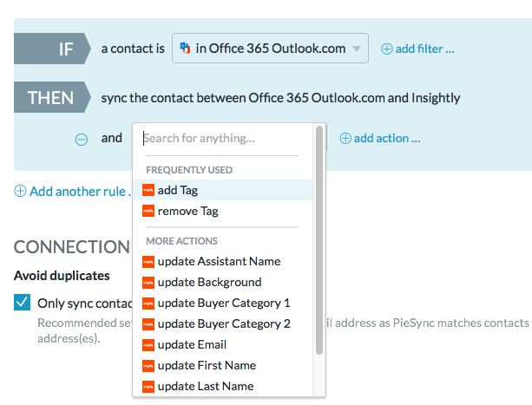Click the Insightly icon beside add Tag
The height and width of the screenshot is (405, 532).
point(148,190)
